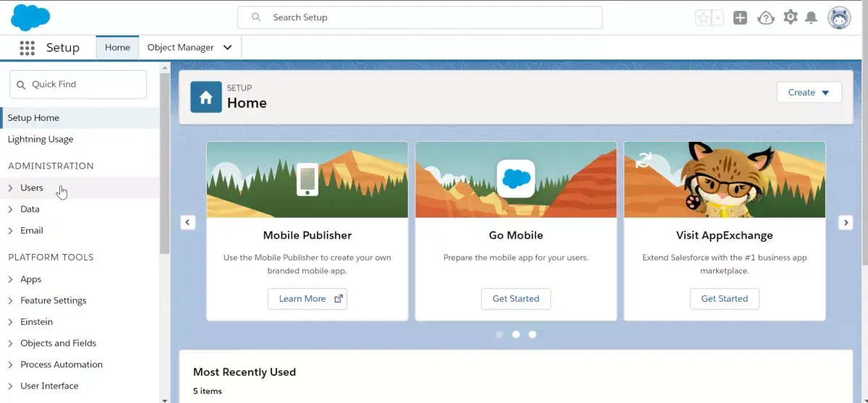Open the Global Actions plus icon
The image size is (868, 403).
740,18
